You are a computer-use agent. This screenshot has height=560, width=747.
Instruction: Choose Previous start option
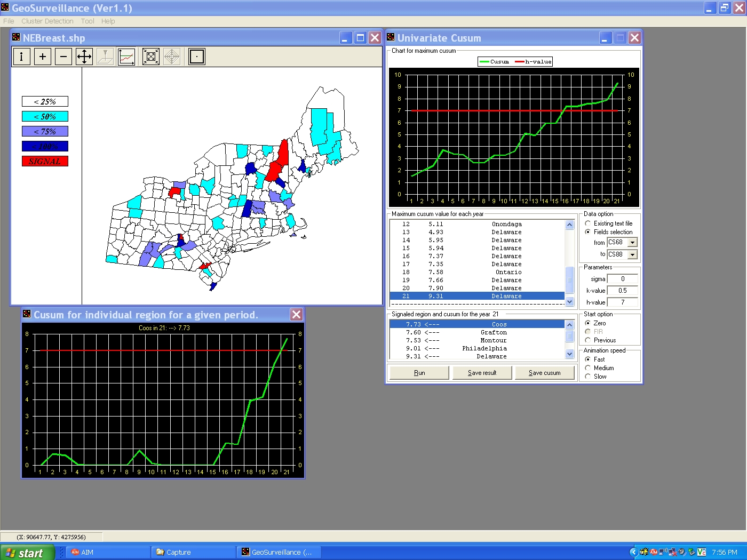588,340
